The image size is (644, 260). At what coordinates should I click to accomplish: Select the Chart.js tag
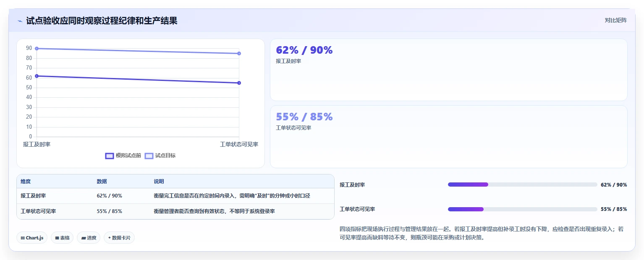click(x=32, y=238)
